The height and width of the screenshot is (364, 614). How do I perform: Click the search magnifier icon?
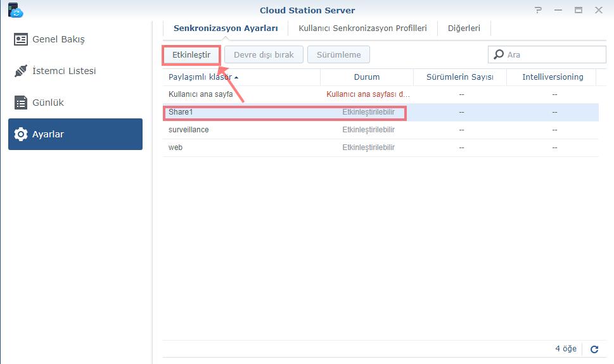pyautogui.click(x=499, y=54)
